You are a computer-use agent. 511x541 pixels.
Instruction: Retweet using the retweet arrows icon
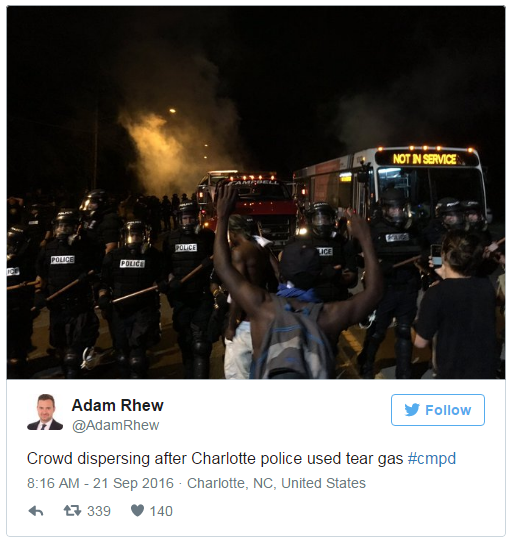[72, 510]
